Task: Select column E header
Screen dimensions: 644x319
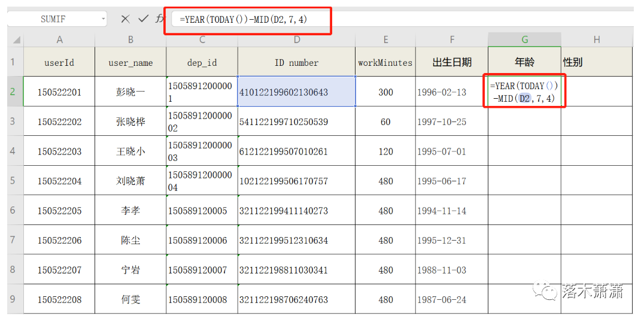Action: tap(385, 40)
